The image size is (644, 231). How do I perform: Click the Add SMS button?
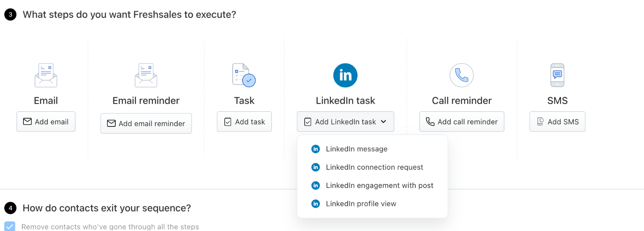click(558, 122)
